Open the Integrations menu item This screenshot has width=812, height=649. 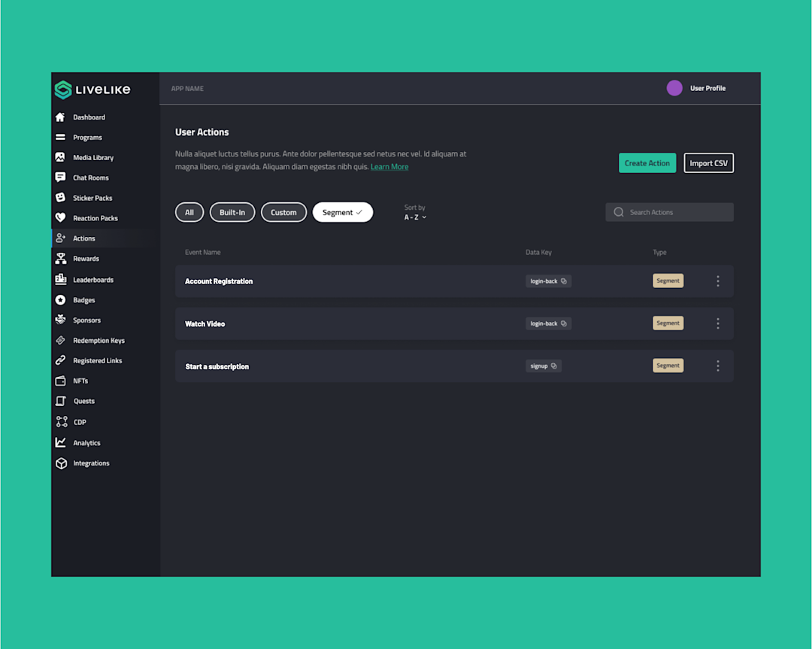(91, 463)
